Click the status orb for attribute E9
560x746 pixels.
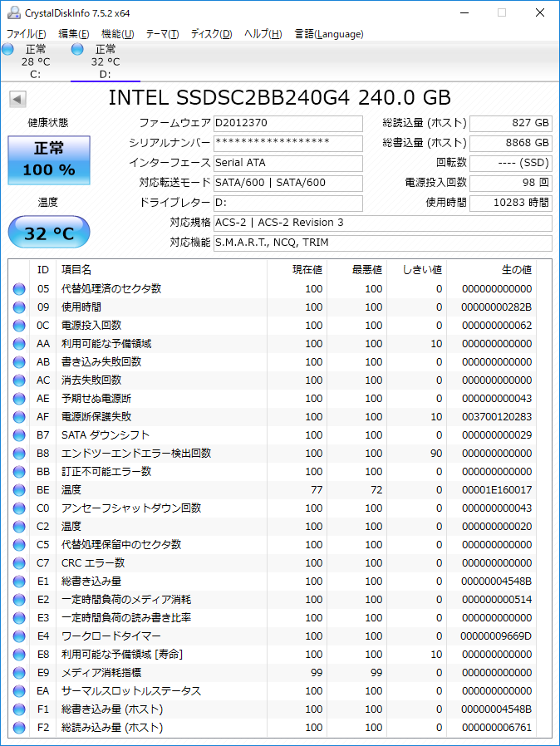pos(19,673)
